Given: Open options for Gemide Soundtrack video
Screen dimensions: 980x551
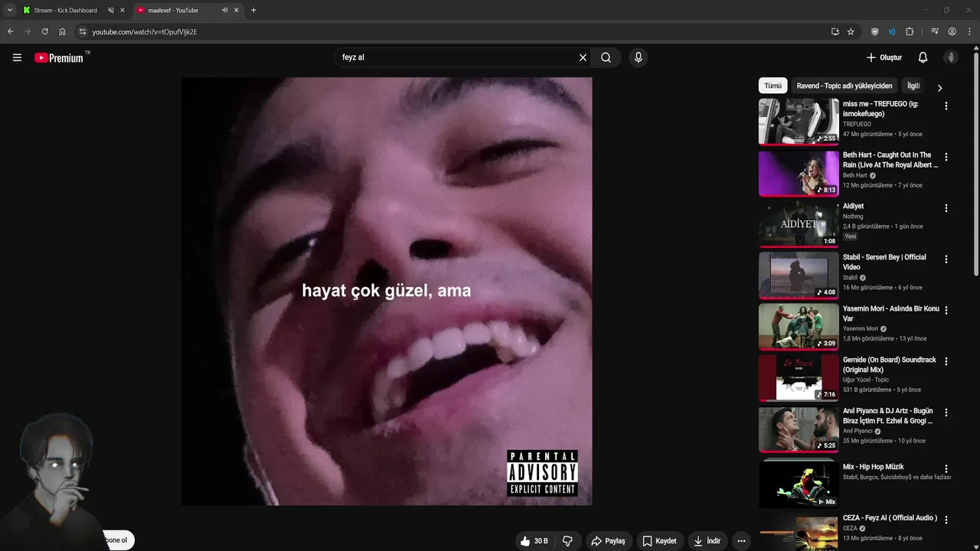Looking at the screenshot, I should pos(946,361).
